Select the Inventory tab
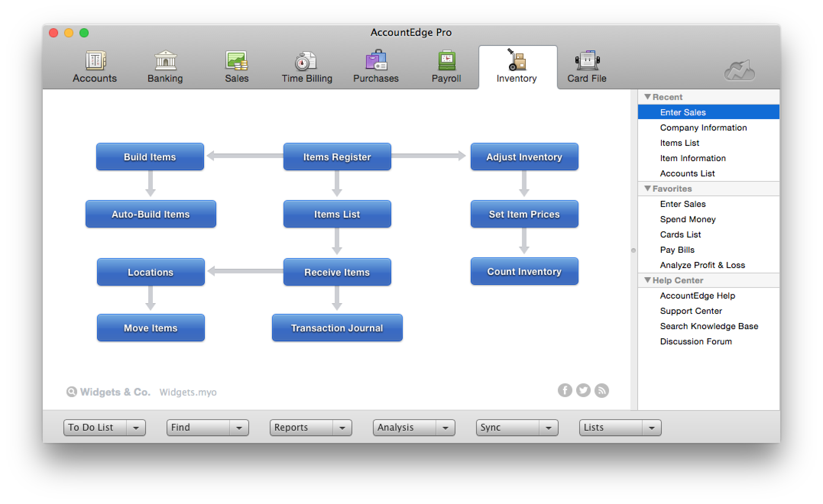 pos(517,67)
